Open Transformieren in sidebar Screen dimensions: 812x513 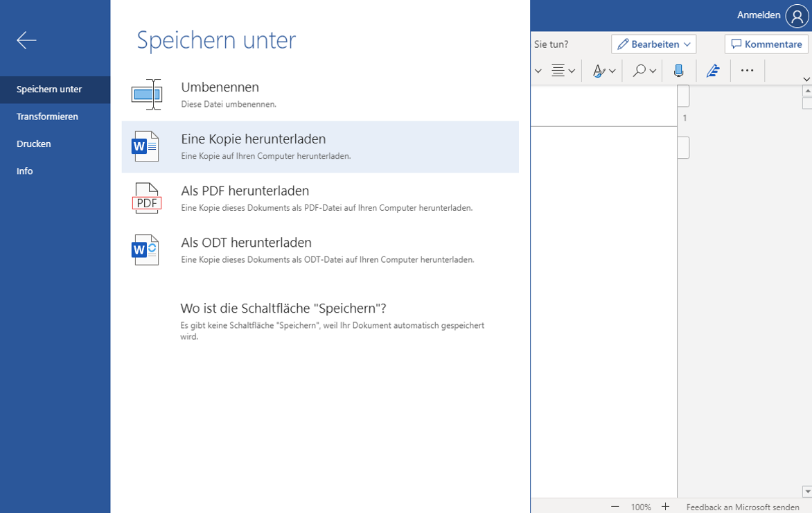55,116
